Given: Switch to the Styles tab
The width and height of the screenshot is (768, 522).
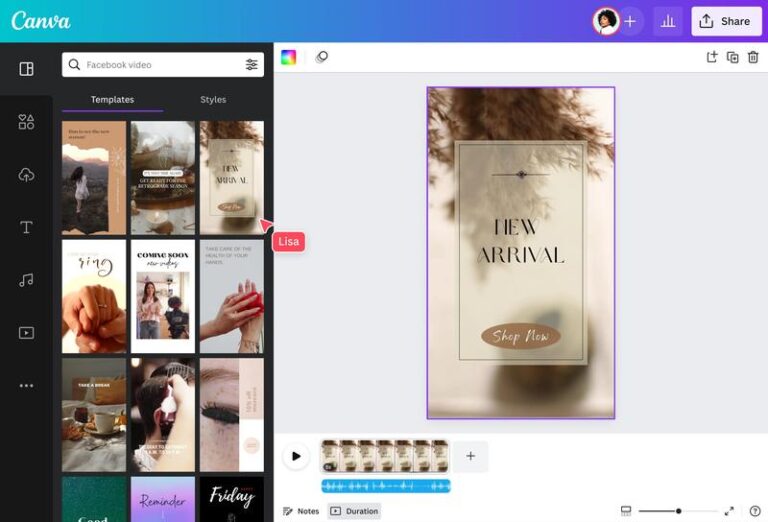Looking at the screenshot, I should 213,99.
